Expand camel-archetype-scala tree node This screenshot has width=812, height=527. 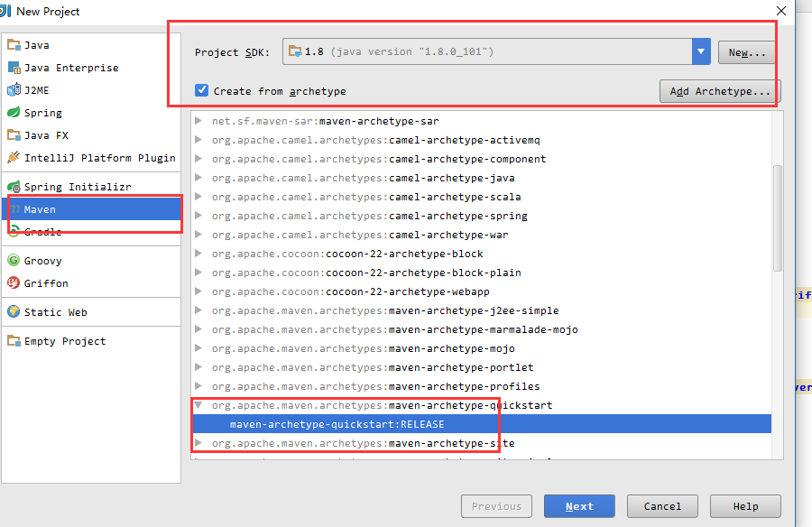198,197
